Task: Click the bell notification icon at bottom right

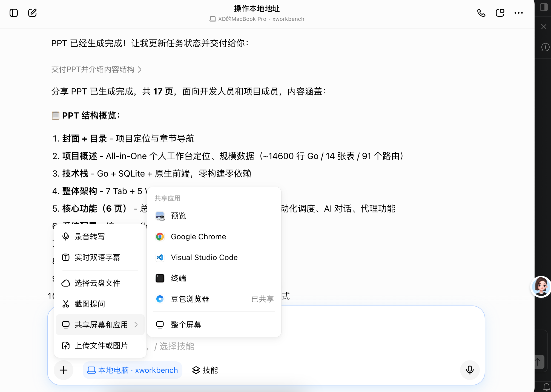Action: pyautogui.click(x=547, y=387)
